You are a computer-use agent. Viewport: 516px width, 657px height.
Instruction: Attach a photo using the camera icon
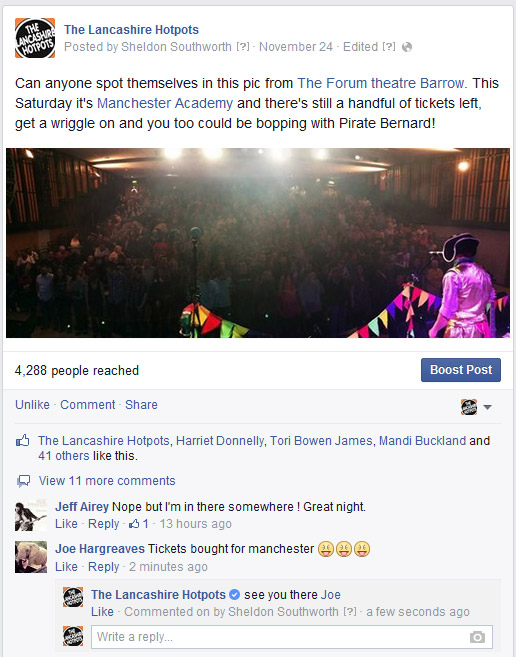pyautogui.click(x=477, y=637)
